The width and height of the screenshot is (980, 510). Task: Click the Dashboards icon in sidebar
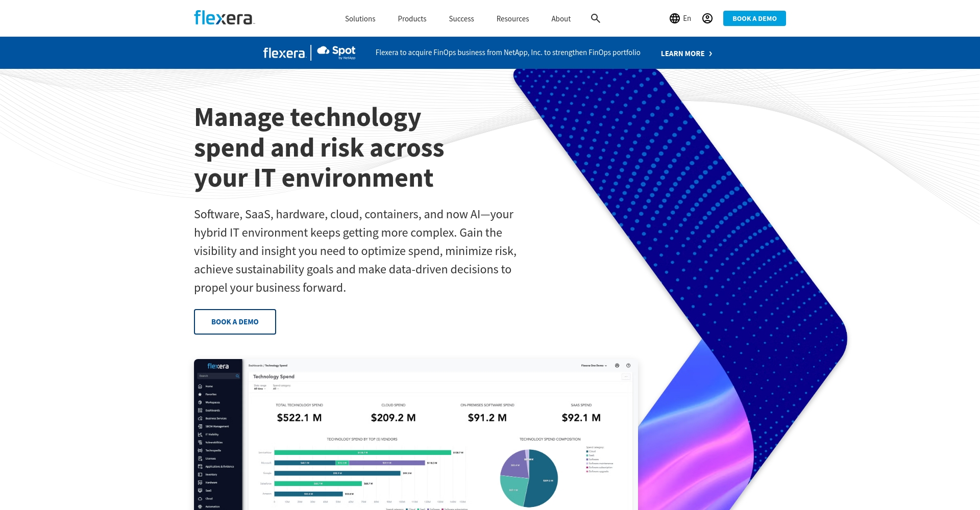tap(200, 410)
